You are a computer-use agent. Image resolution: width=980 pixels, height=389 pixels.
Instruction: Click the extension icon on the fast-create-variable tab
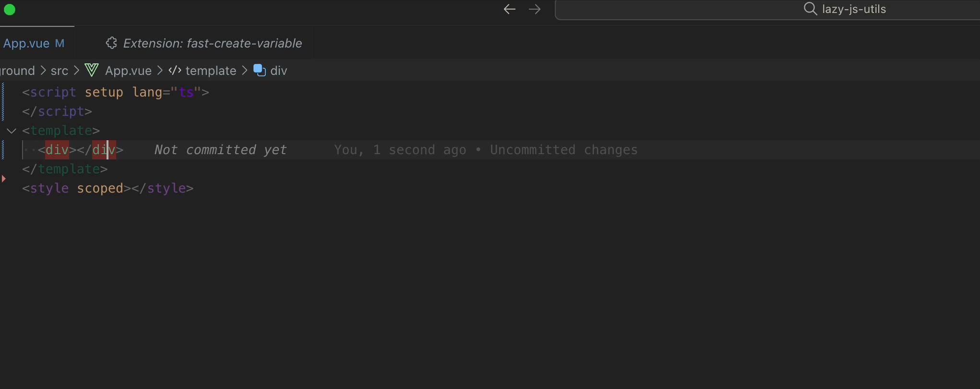tap(111, 43)
